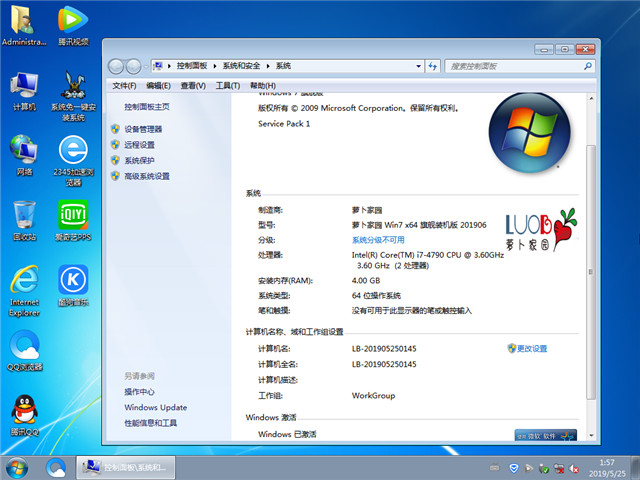Open the Administrator folder desktop icon
Screen dimensions: 640x480
coord(24,24)
